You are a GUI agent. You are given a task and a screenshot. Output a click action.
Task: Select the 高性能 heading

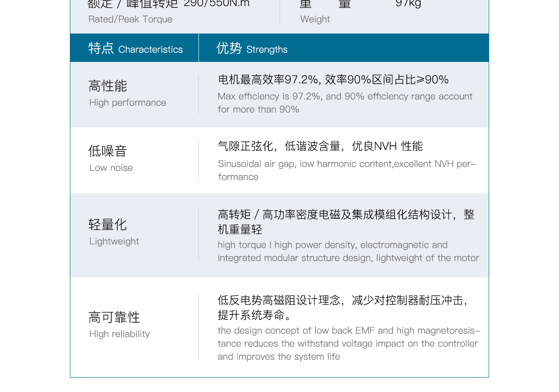(108, 86)
